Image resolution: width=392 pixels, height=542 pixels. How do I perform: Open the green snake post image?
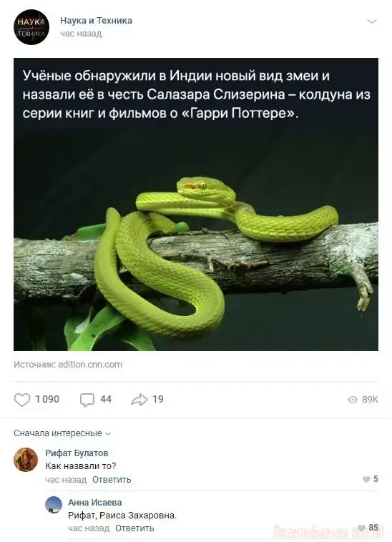click(x=196, y=205)
